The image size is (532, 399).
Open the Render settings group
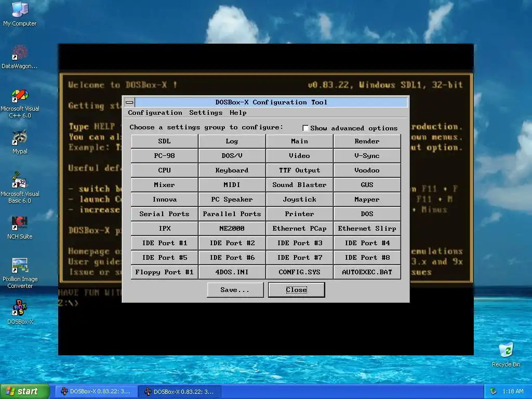point(367,141)
